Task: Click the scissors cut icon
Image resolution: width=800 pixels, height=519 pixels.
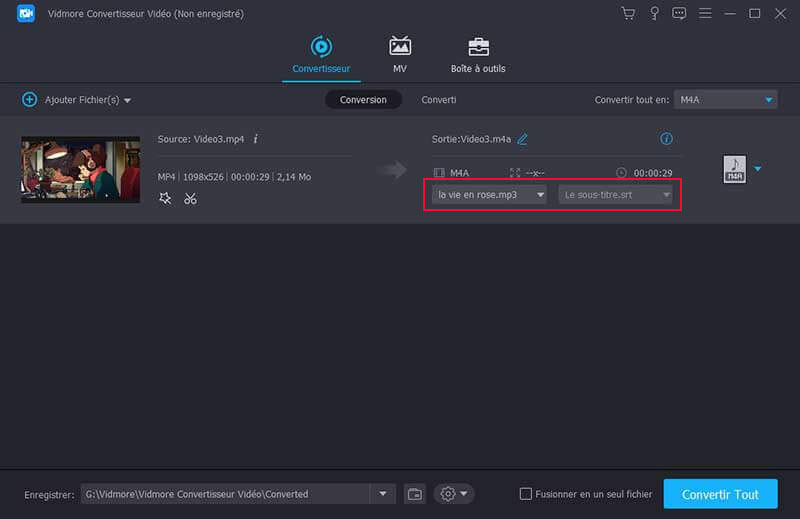Action: 190,198
